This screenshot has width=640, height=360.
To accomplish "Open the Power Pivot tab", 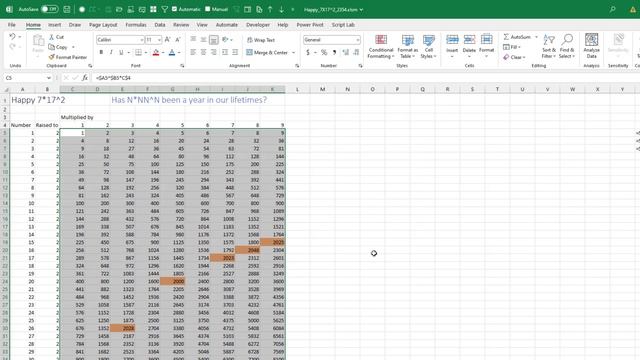I will coord(310,25).
